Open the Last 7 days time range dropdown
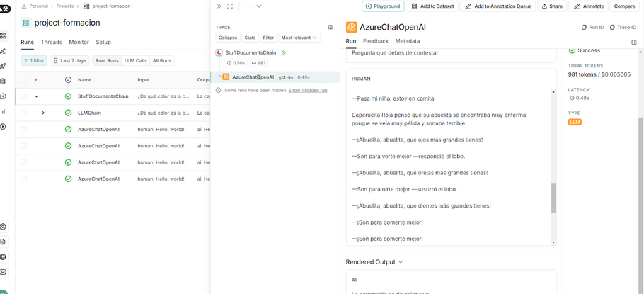644x294 pixels. tap(70, 60)
